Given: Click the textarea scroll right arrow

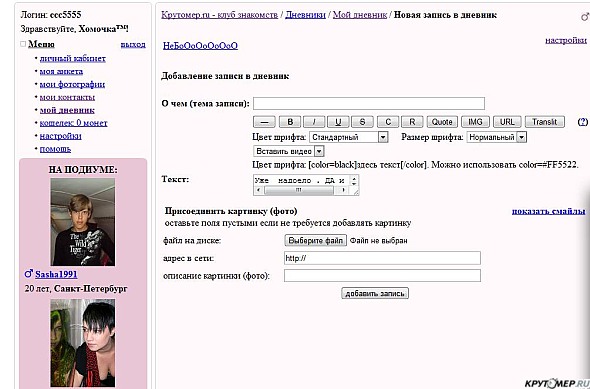Looking at the screenshot, I should click(343, 190).
